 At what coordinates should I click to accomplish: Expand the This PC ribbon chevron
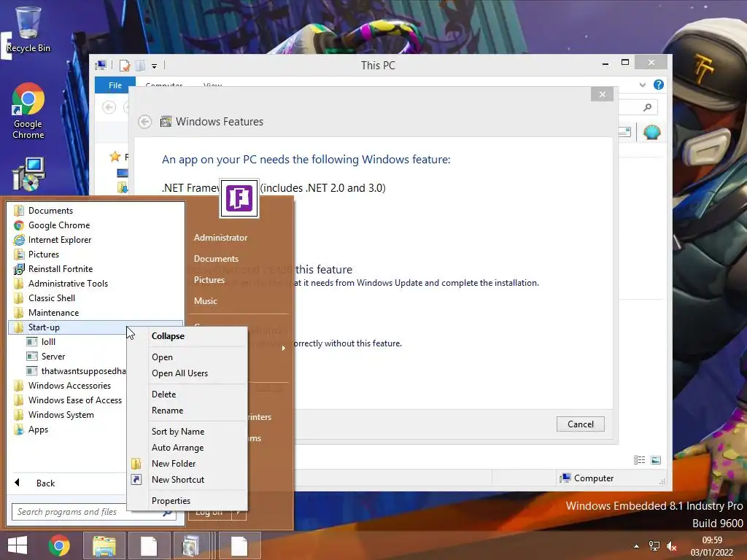pos(642,85)
